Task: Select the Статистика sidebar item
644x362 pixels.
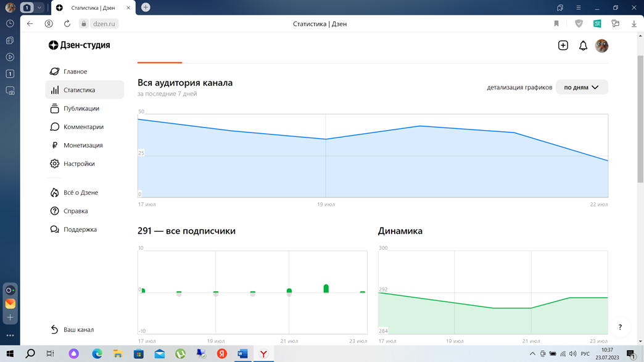Action: [x=84, y=90]
